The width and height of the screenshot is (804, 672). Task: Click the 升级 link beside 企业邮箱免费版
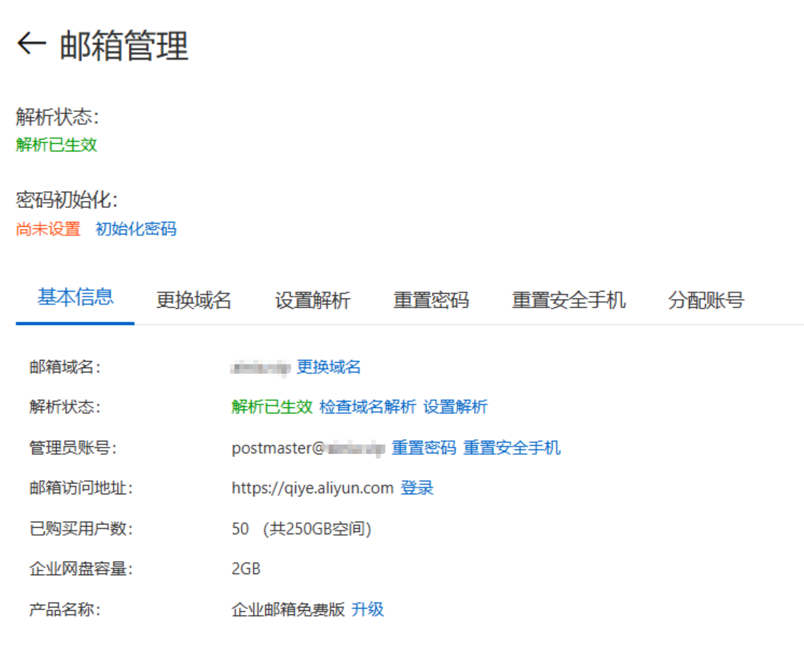click(367, 609)
